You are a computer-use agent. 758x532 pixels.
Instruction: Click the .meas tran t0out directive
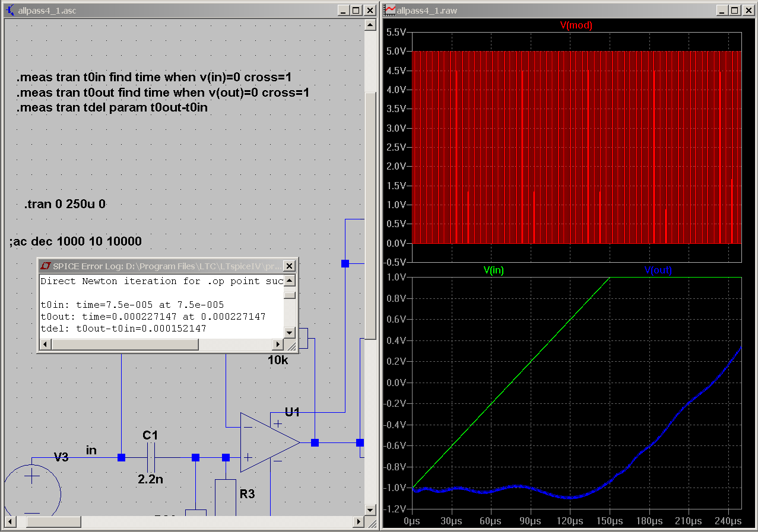163,93
